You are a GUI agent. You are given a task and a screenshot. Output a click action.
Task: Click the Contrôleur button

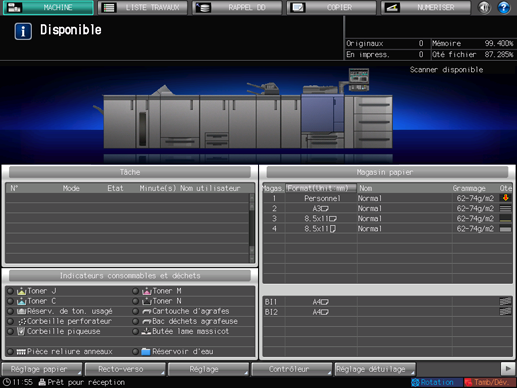tap(292, 369)
